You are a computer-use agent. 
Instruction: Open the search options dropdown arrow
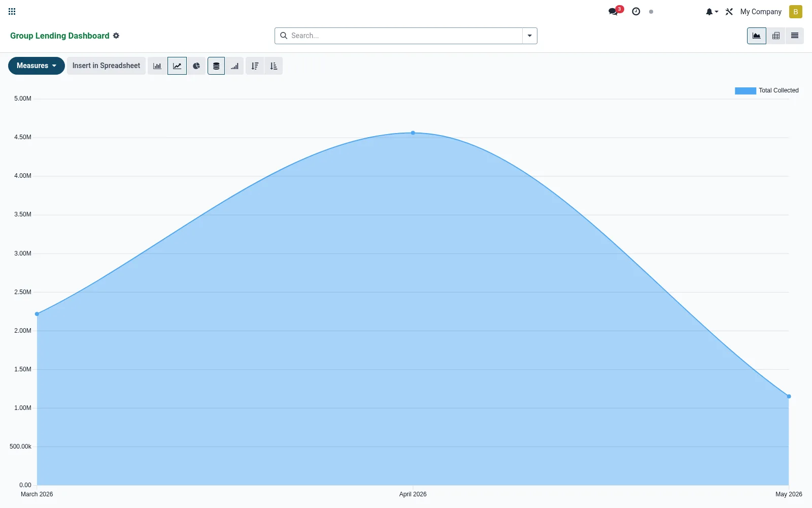[530, 36]
